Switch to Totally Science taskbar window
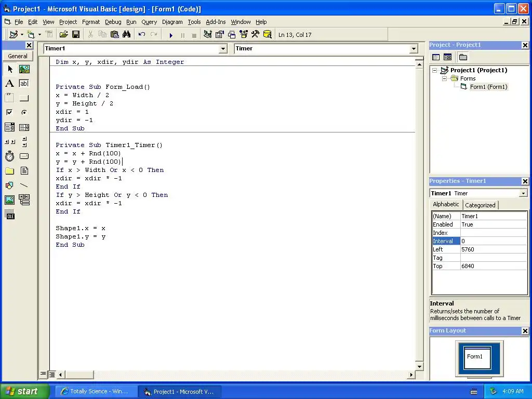 tap(96, 391)
